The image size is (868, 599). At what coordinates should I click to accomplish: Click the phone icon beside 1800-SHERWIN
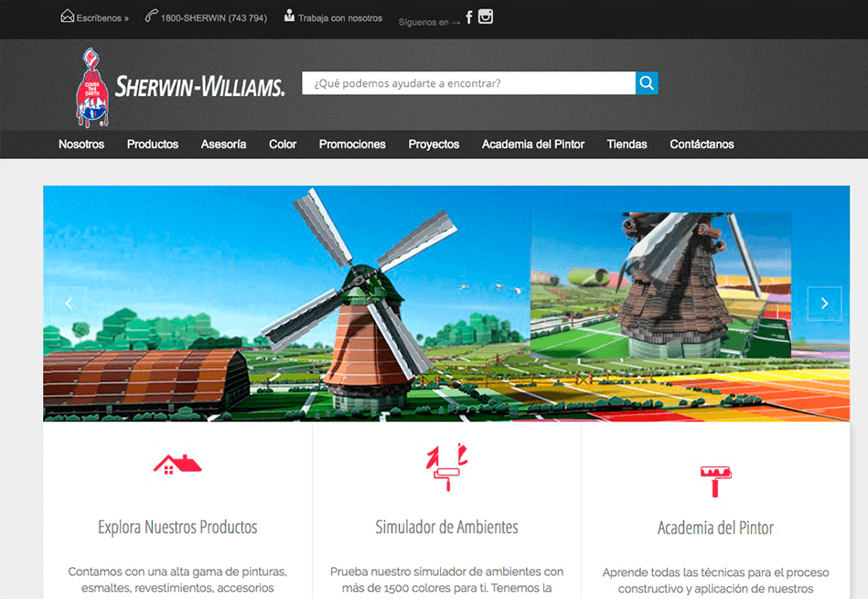(151, 16)
